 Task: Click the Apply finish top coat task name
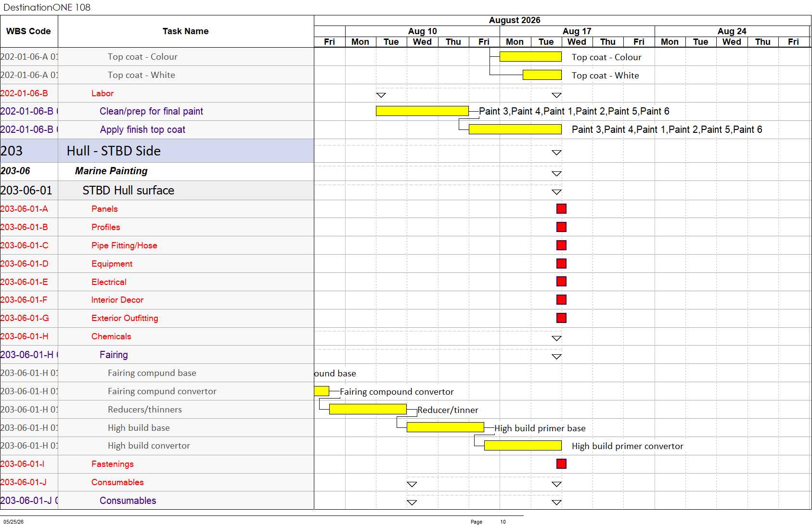coord(142,130)
